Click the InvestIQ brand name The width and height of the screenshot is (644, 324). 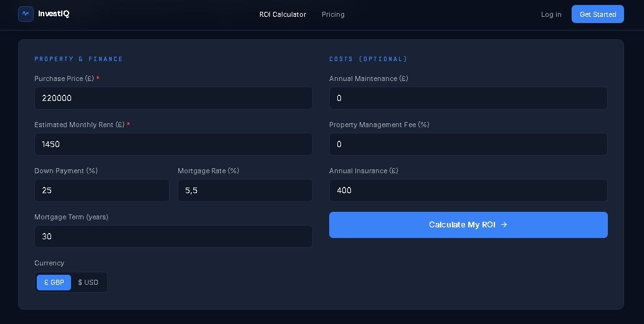click(x=54, y=14)
